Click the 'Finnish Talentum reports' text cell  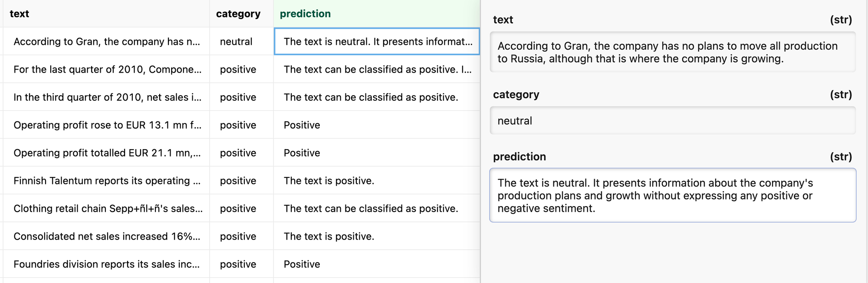107,181
